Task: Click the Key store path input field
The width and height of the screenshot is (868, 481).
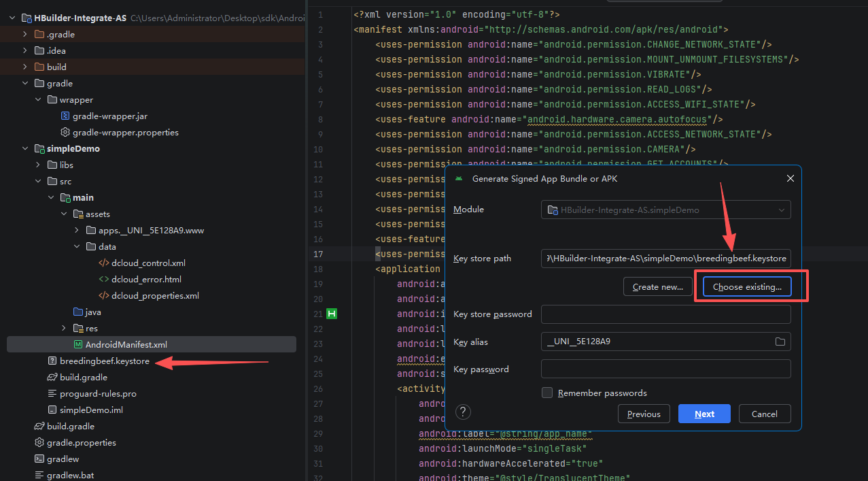Action: click(666, 259)
